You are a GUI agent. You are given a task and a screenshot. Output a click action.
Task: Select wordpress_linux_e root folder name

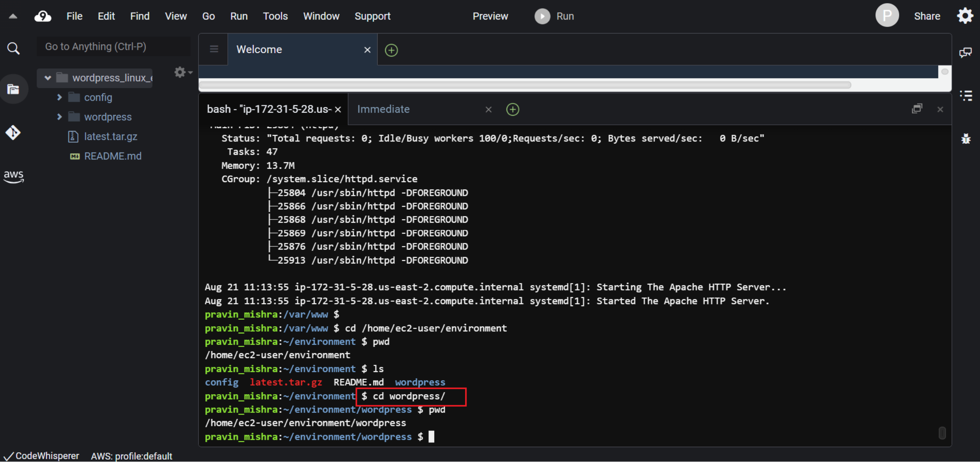click(x=112, y=78)
